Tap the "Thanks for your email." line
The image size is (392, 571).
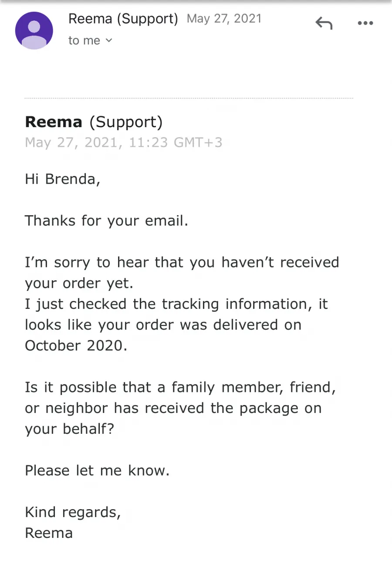(x=107, y=221)
